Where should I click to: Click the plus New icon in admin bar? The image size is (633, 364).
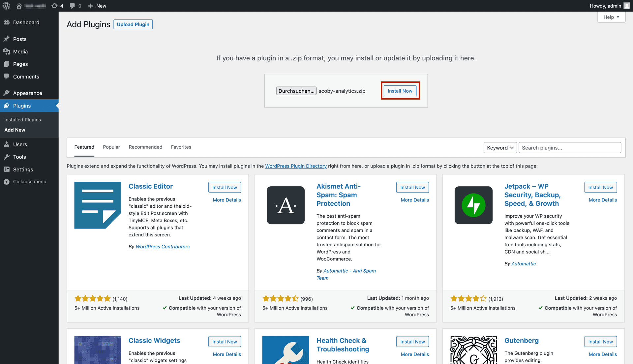tap(91, 6)
